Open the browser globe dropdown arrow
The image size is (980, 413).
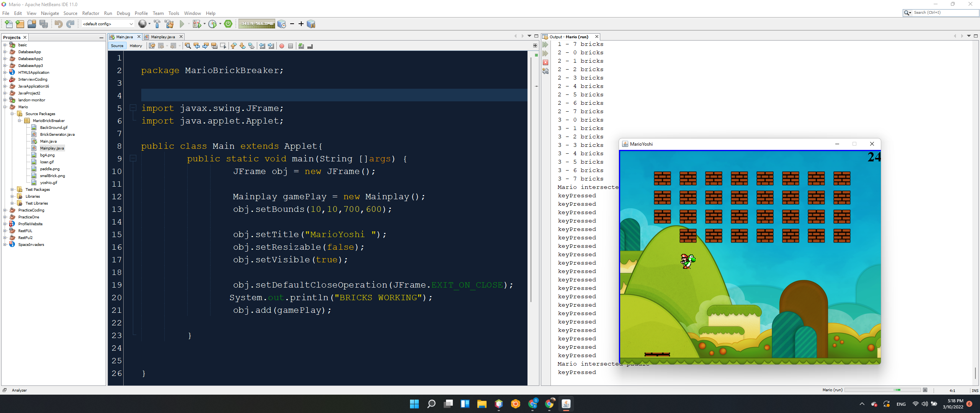click(x=149, y=24)
